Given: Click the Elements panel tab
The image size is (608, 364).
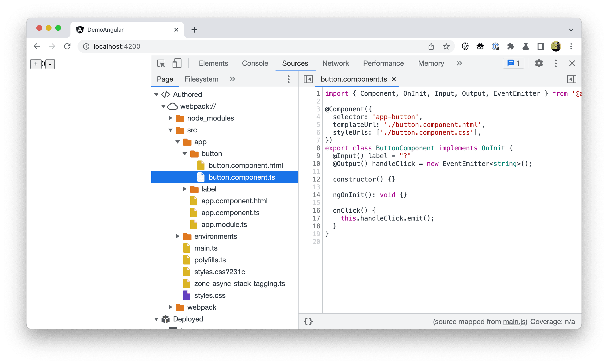Looking at the screenshot, I should pos(213,63).
